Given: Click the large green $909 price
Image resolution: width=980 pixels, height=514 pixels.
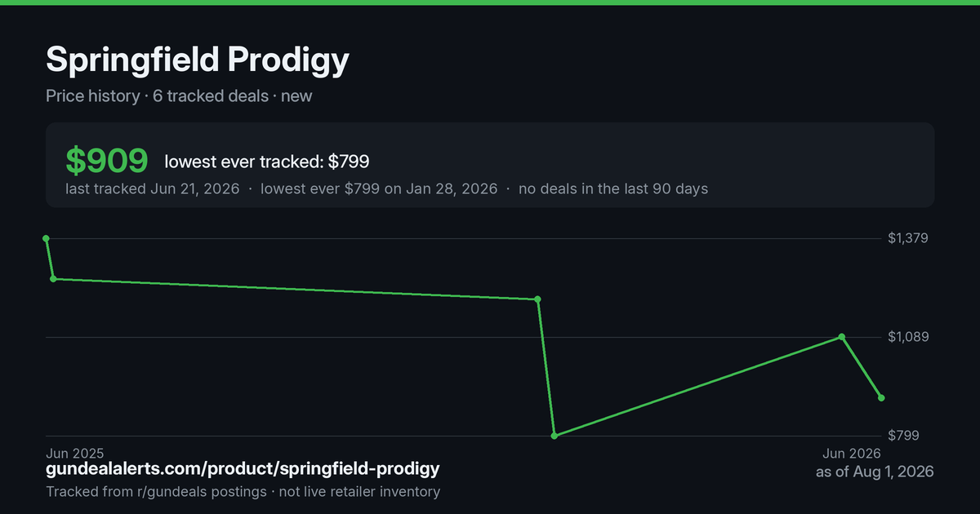Looking at the screenshot, I should [107, 162].
